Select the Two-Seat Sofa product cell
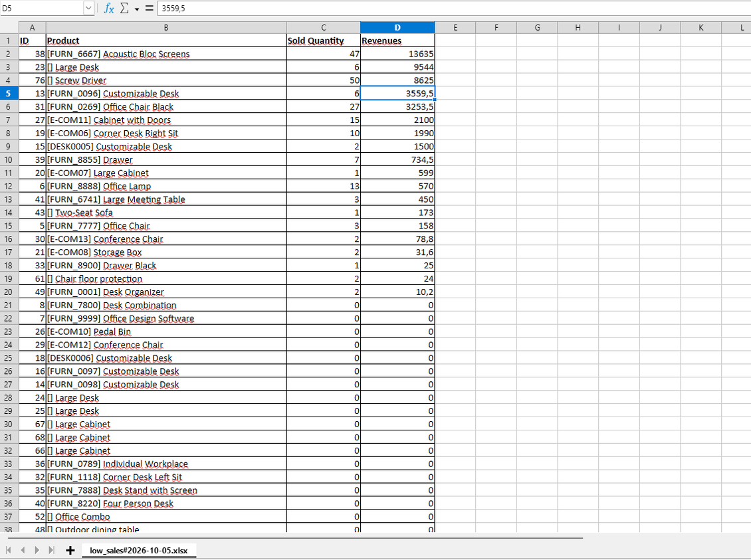Screen dimensions: 751x560 [x=166, y=213]
